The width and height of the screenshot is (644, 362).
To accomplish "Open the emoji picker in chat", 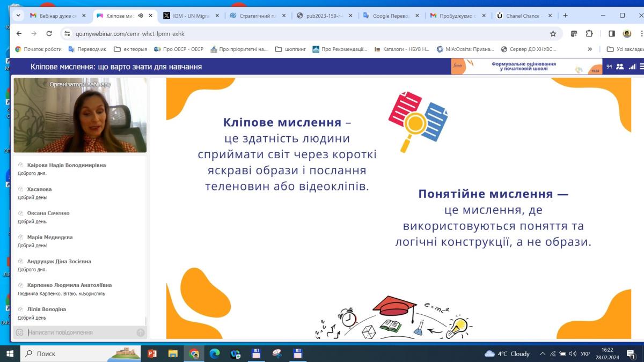I will click(x=19, y=333).
